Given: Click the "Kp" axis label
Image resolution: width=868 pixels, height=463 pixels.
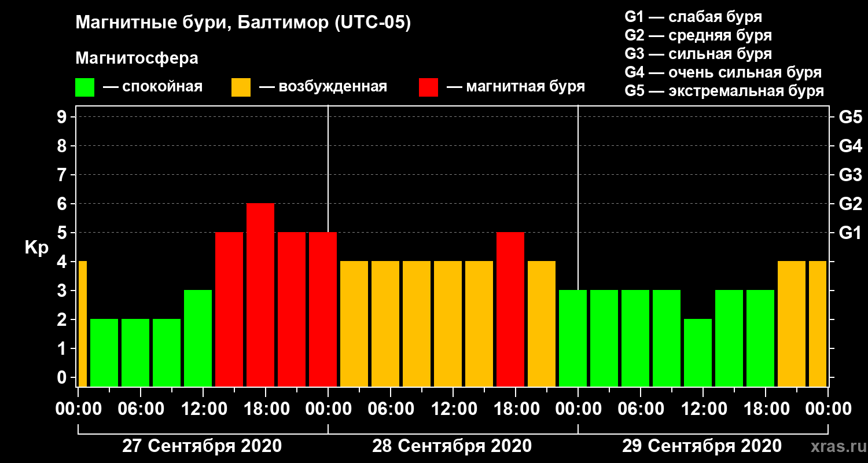Looking at the screenshot, I should pos(36,248).
